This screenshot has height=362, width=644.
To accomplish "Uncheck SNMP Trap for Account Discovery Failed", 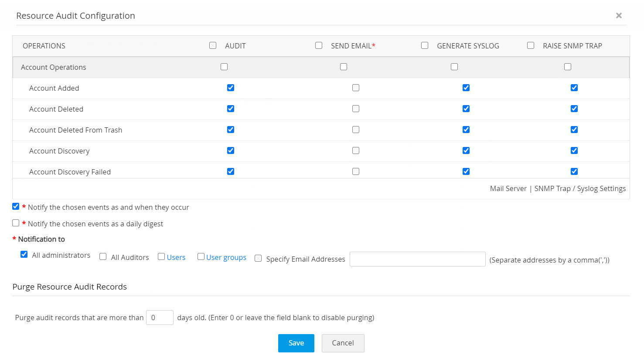I will tap(574, 171).
